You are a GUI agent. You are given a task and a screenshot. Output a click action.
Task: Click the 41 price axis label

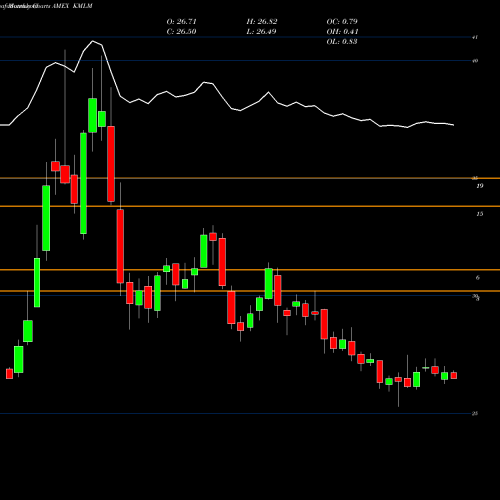click(x=475, y=37)
